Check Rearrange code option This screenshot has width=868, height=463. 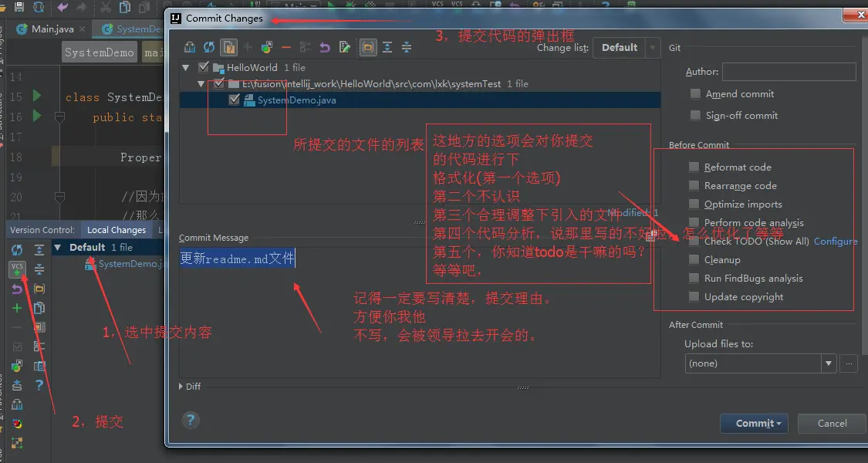(x=694, y=185)
